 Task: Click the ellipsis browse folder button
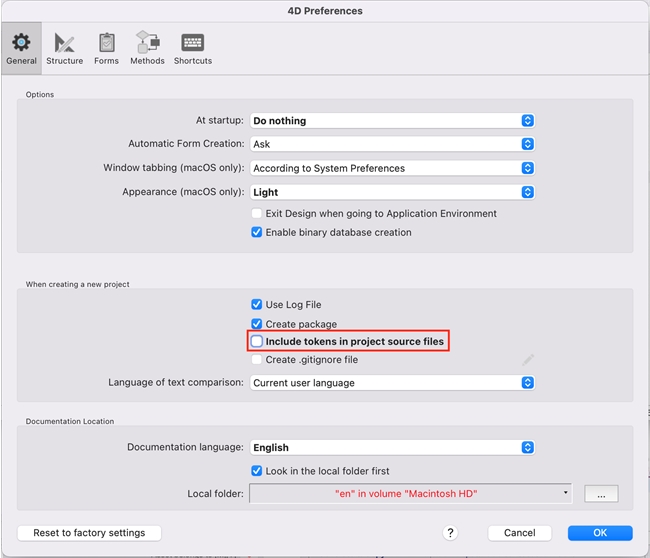click(x=601, y=494)
